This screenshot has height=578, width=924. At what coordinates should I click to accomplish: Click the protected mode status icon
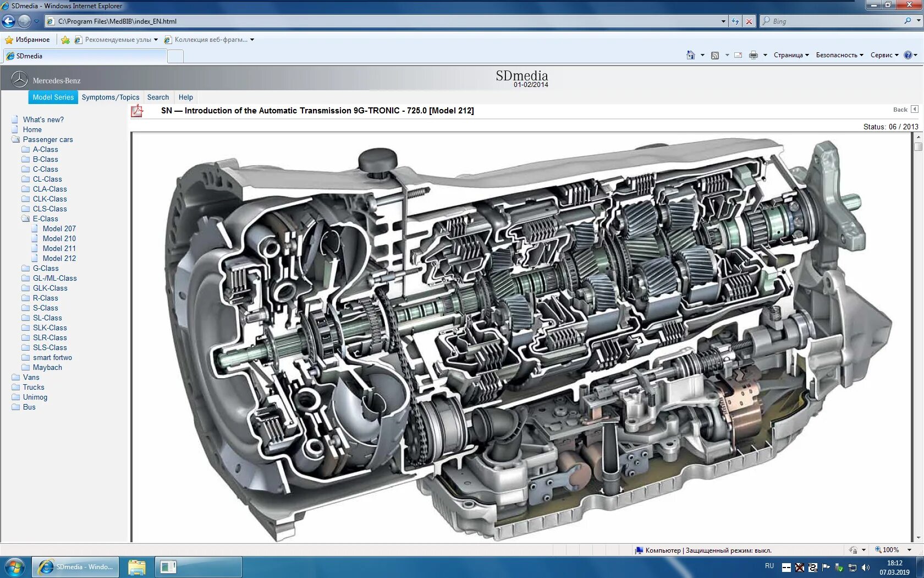[639, 550]
